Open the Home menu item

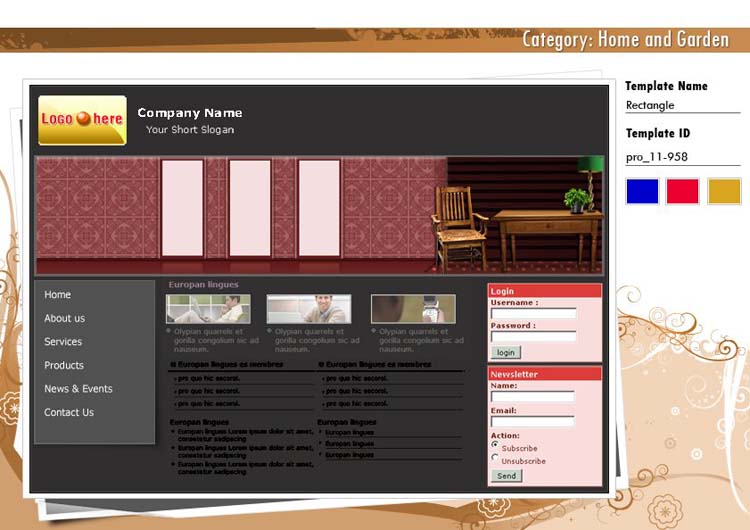(58, 295)
